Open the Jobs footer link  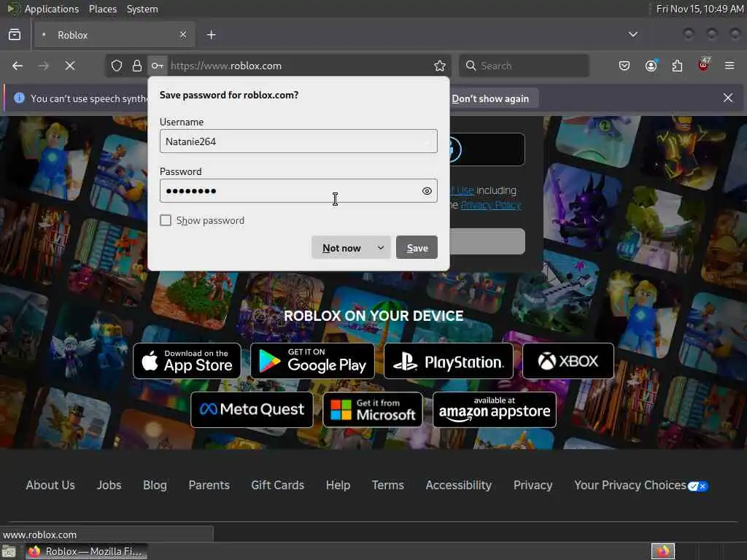point(109,485)
